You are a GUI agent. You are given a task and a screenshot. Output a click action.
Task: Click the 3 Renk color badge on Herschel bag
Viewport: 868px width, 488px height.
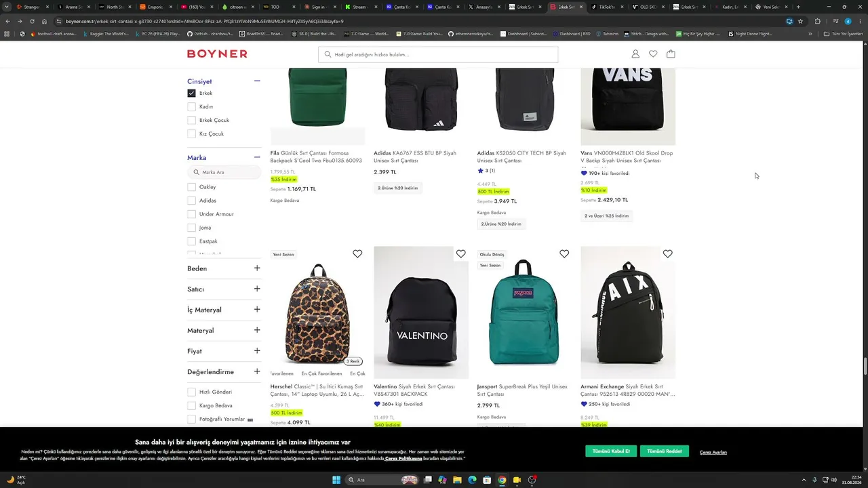353,361
